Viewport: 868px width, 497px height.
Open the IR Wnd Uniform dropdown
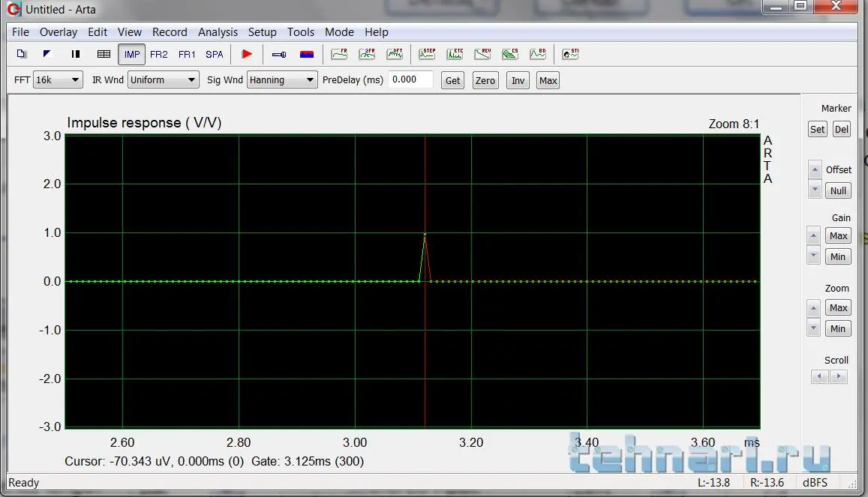tap(164, 80)
